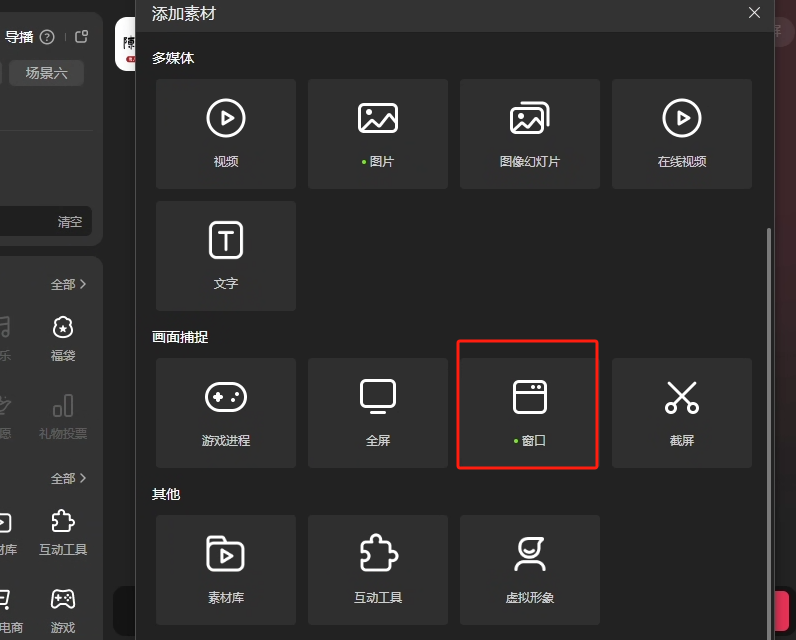
Task: Open 互动工具 tile inside the dialog
Action: click(x=378, y=570)
